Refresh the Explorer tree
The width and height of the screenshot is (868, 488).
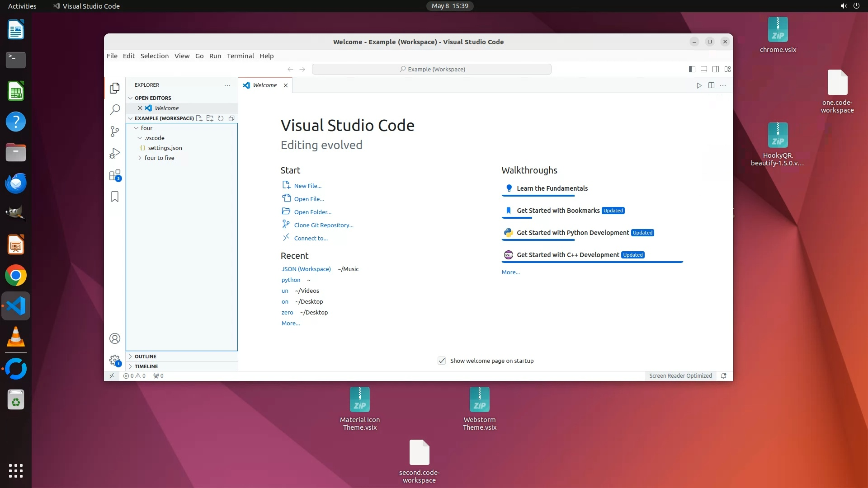point(221,118)
